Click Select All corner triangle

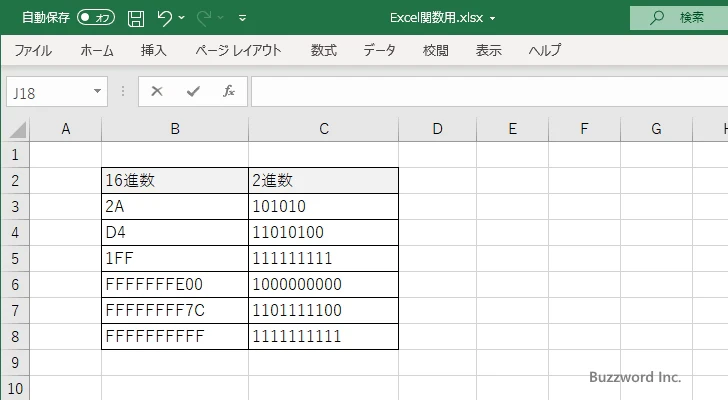(x=15, y=129)
